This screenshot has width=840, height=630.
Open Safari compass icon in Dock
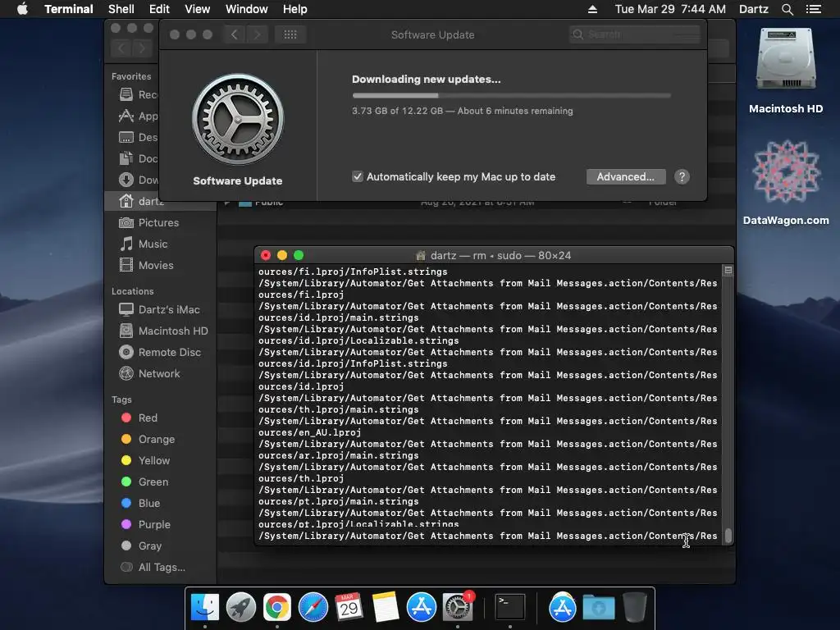pos(313,607)
